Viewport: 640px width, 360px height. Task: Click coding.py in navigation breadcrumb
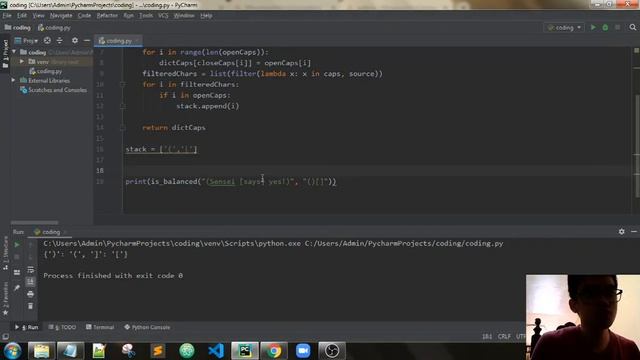point(54,27)
